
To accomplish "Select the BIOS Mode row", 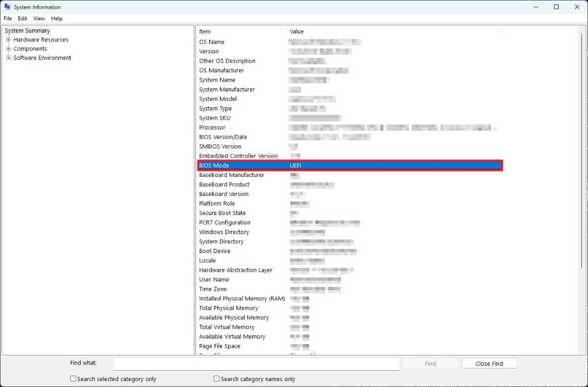I will tap(350, 165).
